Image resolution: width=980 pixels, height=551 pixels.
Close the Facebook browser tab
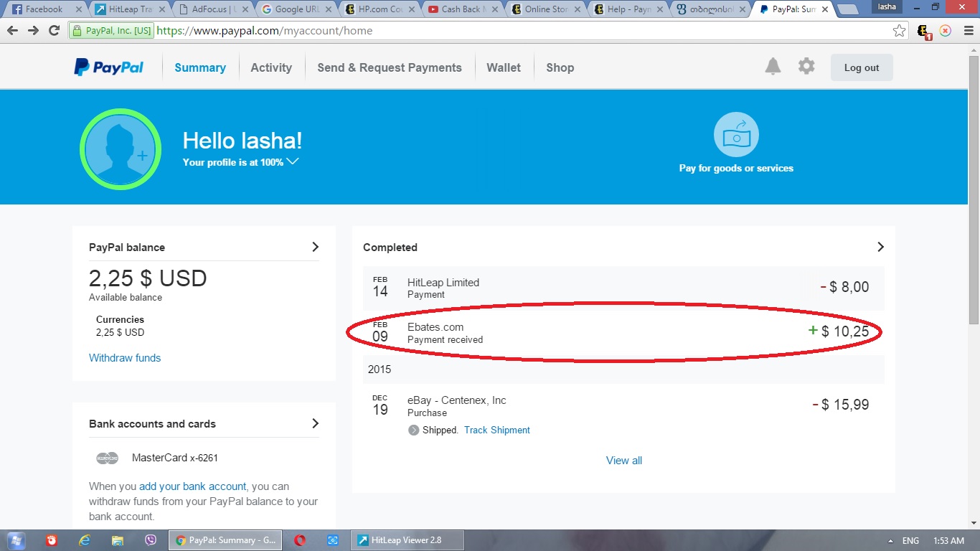(x=79, y=9)
